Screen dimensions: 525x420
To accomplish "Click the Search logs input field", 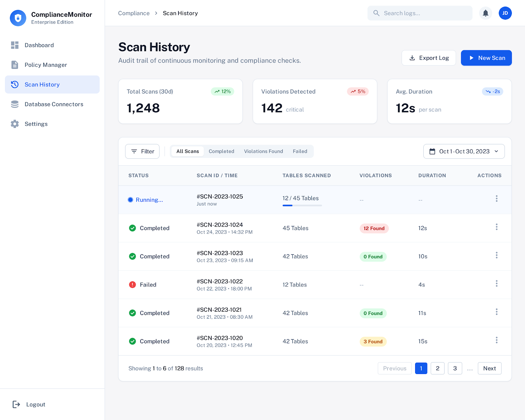I will 420,13.
